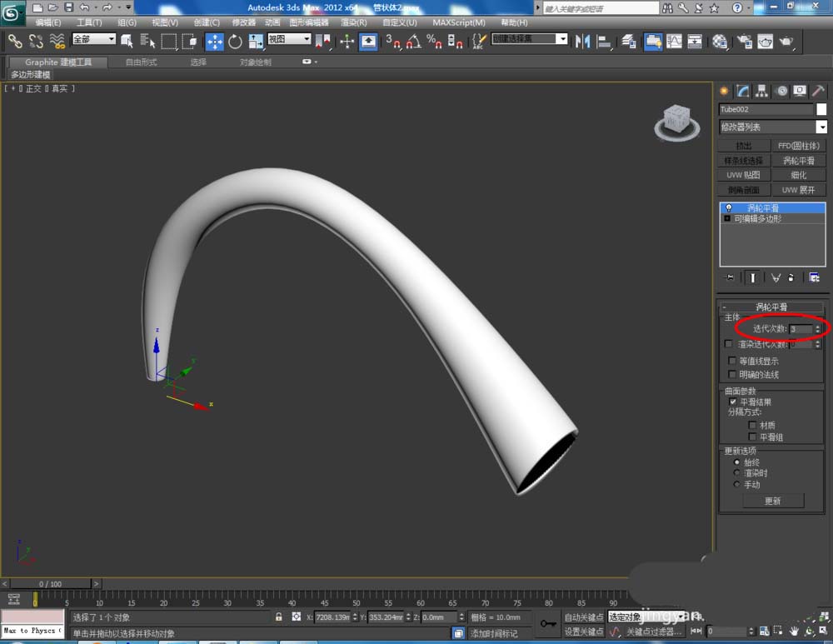Open the Mirror tool
The height and width of the screenshot is (644, 833).
pyautogui.click(x=583, y=41)
